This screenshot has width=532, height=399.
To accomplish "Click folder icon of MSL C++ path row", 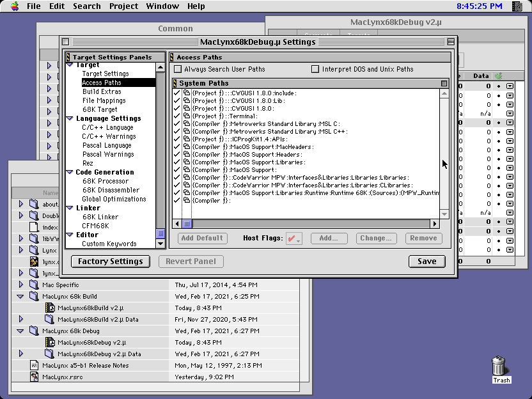I will (x=187, y=131).
